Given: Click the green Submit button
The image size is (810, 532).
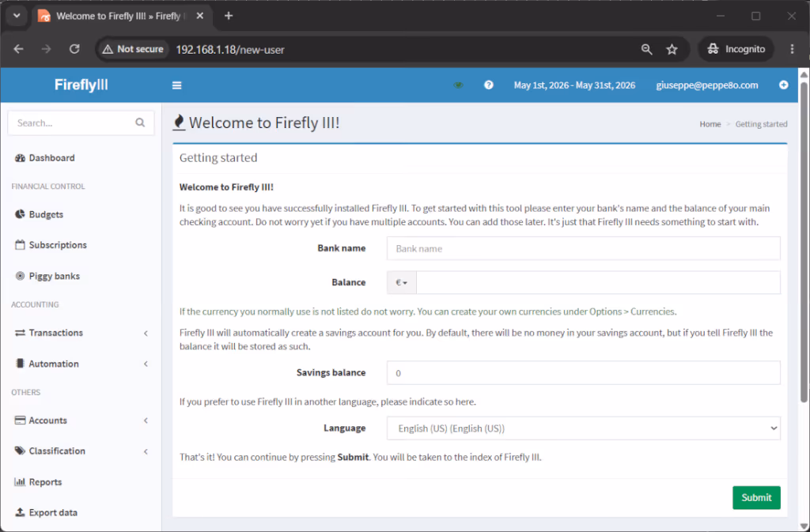Looking at the screenshot, I should pos(756,497).
